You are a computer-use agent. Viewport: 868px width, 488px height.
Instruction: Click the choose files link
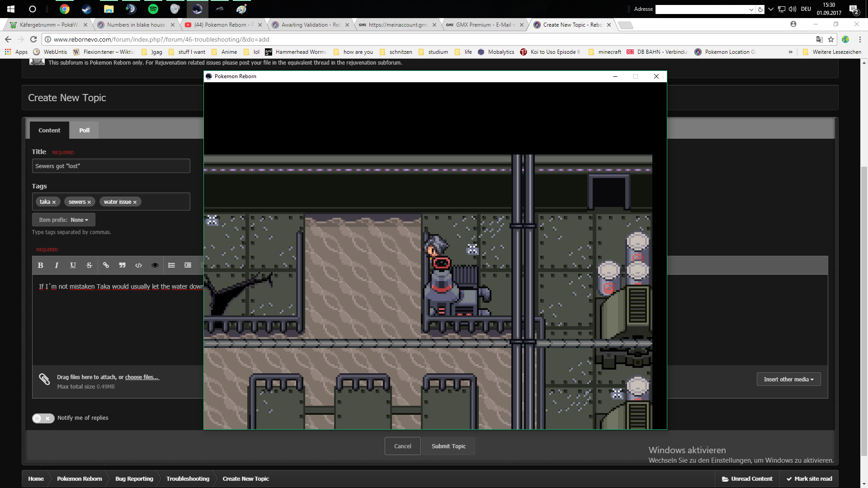coord(142,377)
